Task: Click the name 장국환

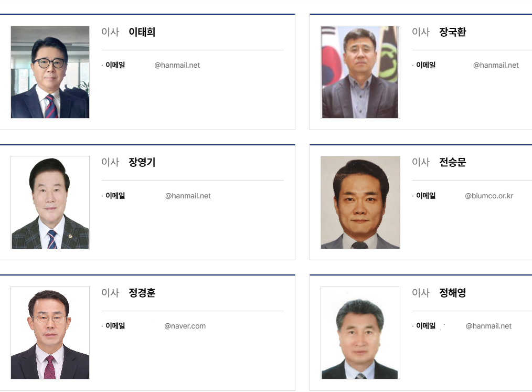Action: [453, 32]
